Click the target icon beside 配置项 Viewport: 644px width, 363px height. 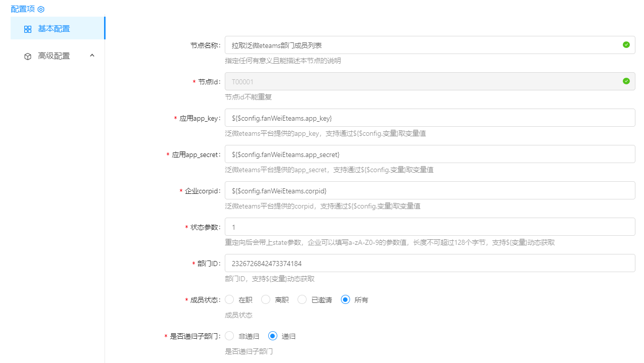[x=41, y=9]
